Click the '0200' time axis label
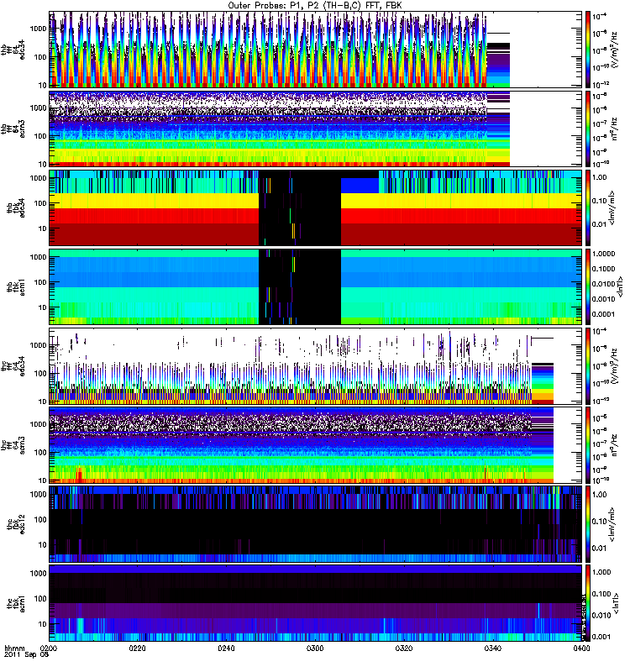 pos(49,648)
